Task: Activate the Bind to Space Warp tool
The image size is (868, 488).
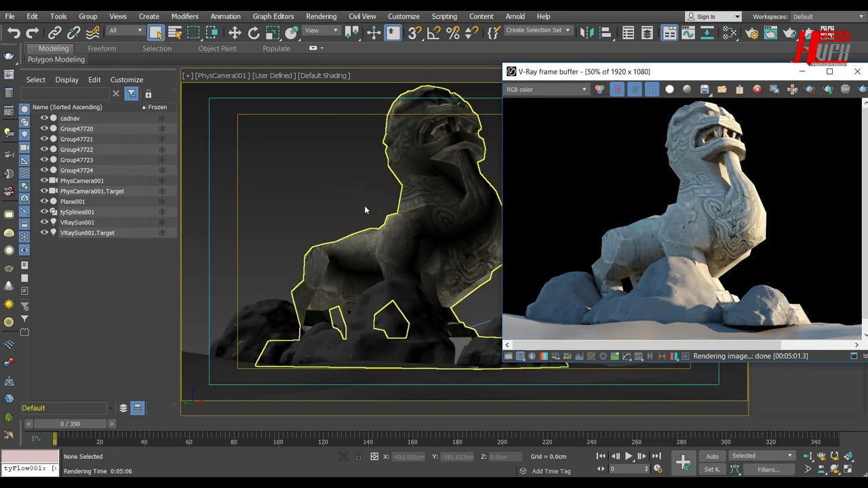Action: click(93, 32)
